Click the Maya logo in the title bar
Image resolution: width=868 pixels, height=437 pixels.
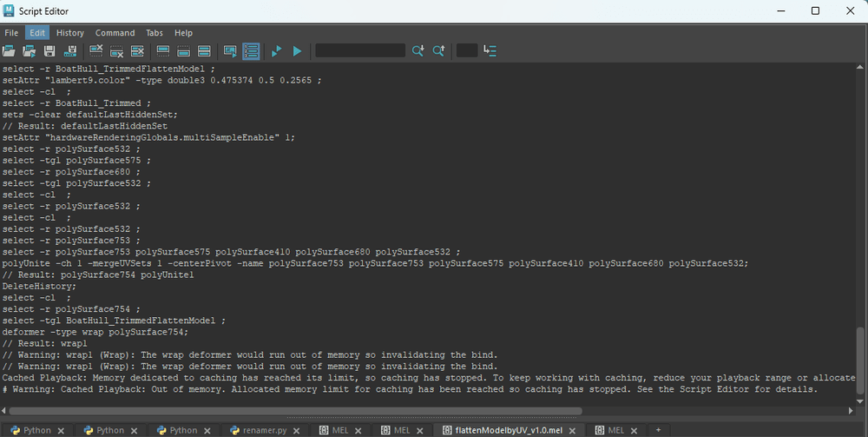pos(9,11)
